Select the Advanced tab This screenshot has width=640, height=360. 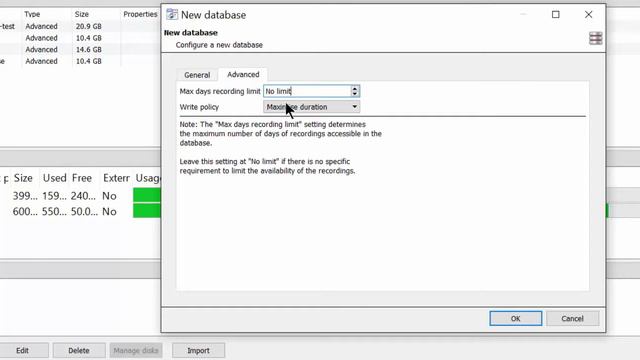click(243, 74)
